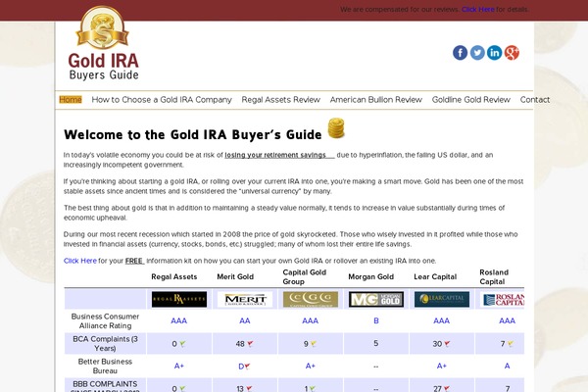Open Capital Gold Group's A+ BBB rating link

click(310, 366)
